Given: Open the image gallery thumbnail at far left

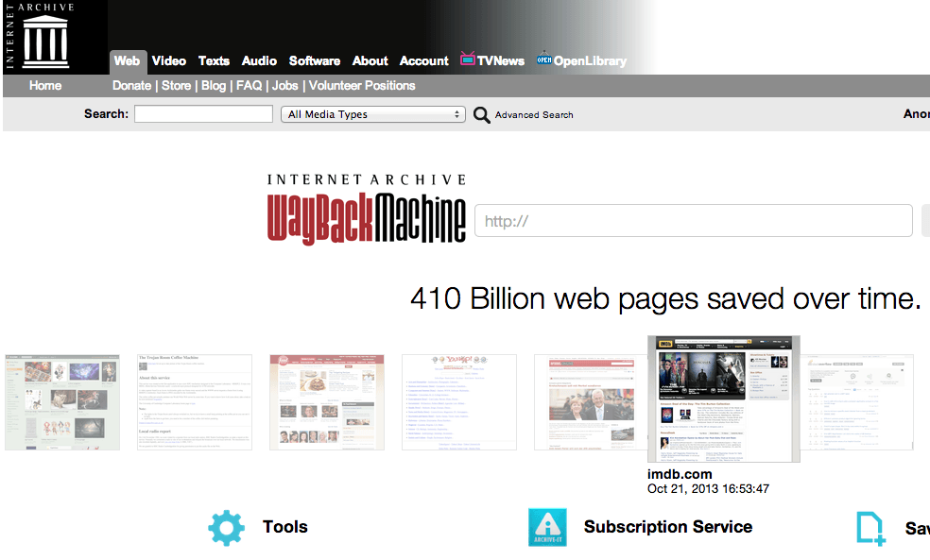Looking at the screenshot, I should click(x=62, y=402).
